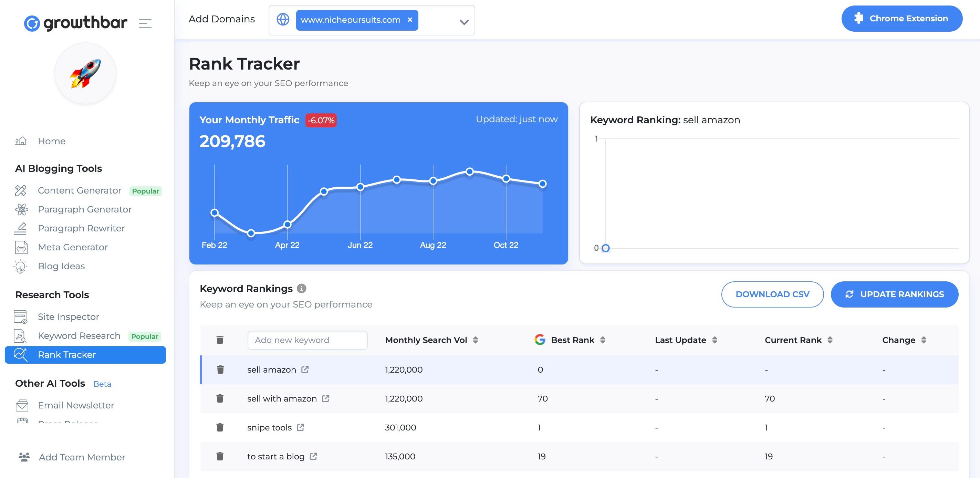Click the growthbar logo

click(75, 23)
